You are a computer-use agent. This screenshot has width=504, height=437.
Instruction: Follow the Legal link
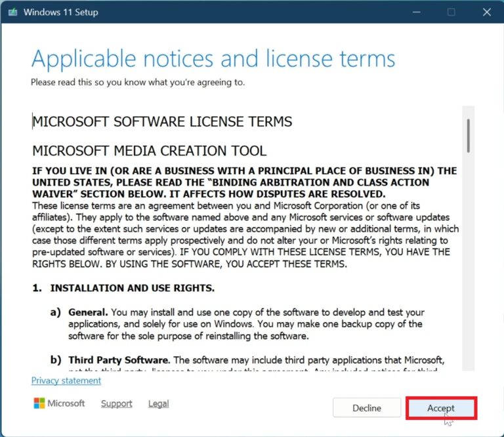(x=158, y=404)
